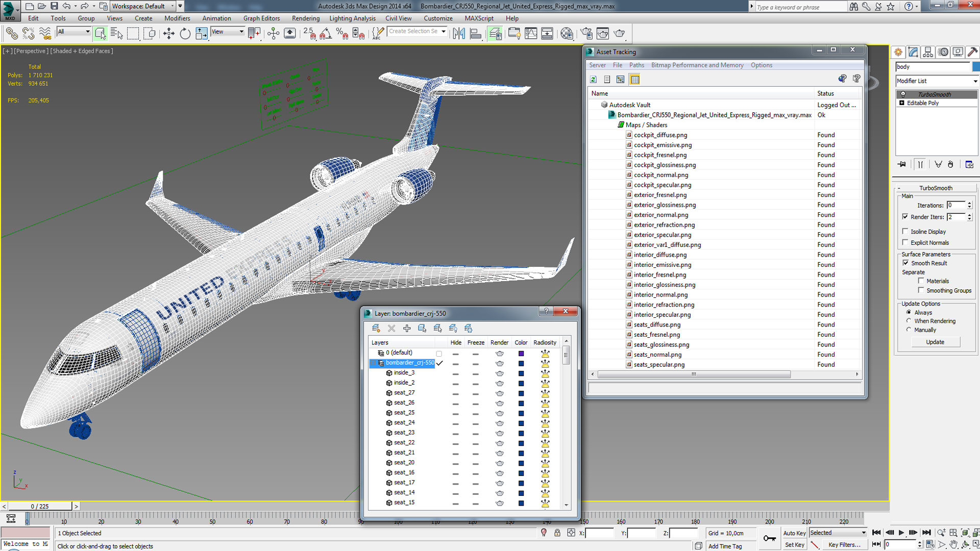This screenshot has height=551, width=980.
Task: Open the Rendering menu
Action: (306, 18)
